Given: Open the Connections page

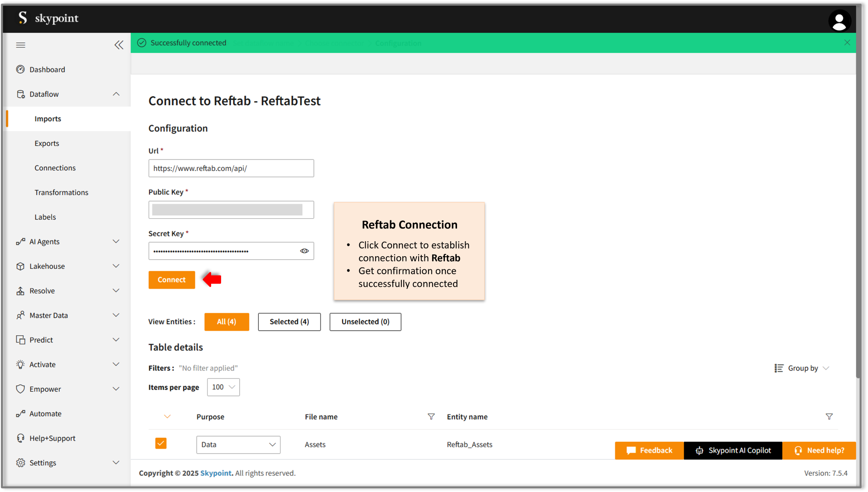Looking at the screenshot, I should [55, 168].
